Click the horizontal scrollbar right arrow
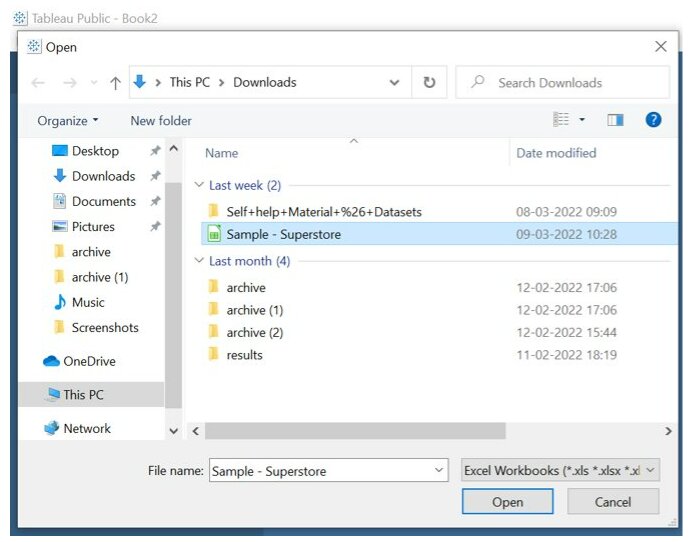 668,431
